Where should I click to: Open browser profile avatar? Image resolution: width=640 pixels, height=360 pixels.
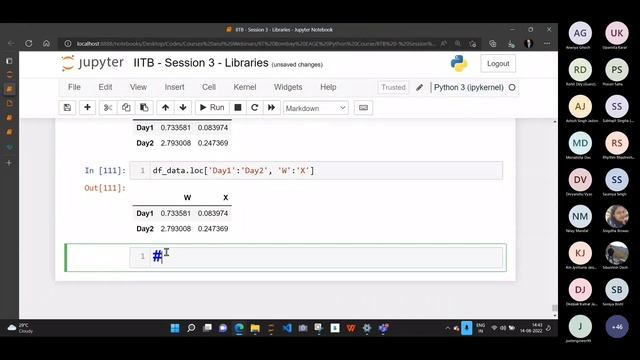(x=529, y=43)
